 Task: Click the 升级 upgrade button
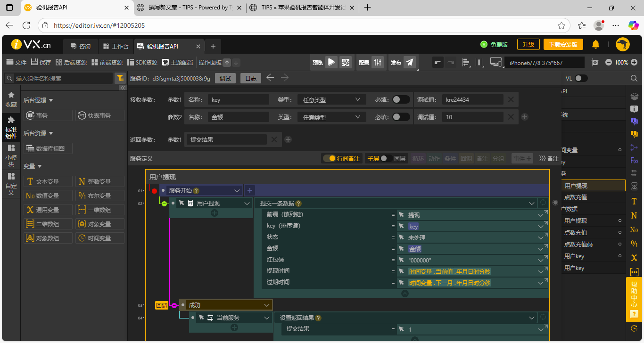(528, 44)
